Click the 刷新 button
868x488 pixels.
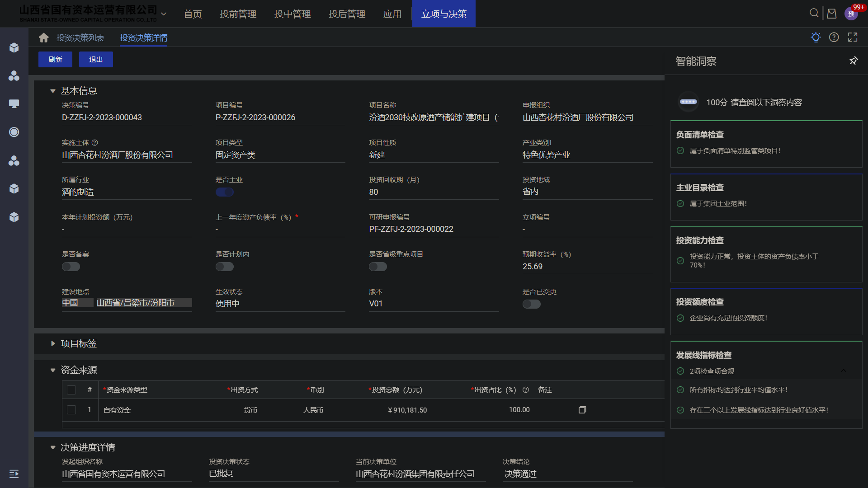[x=55, y=60]
